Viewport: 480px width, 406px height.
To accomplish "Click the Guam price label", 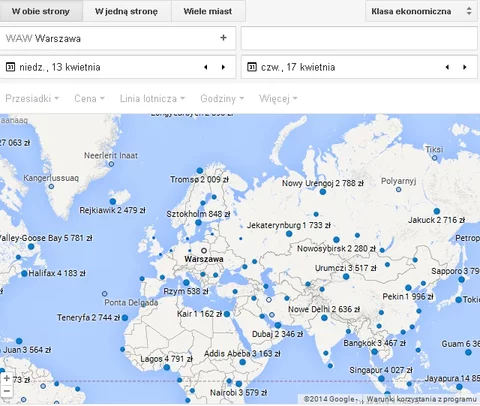I will 461,344.
